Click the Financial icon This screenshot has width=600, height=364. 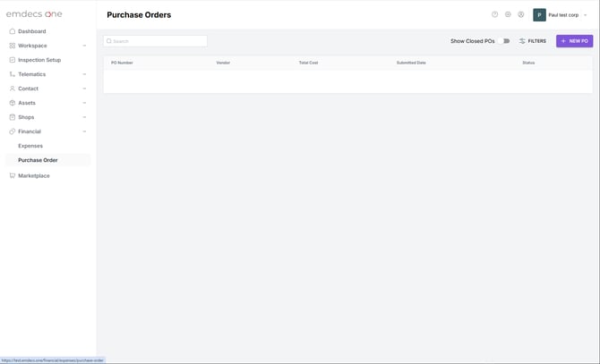pyautogui.click(x=13, y=131)
